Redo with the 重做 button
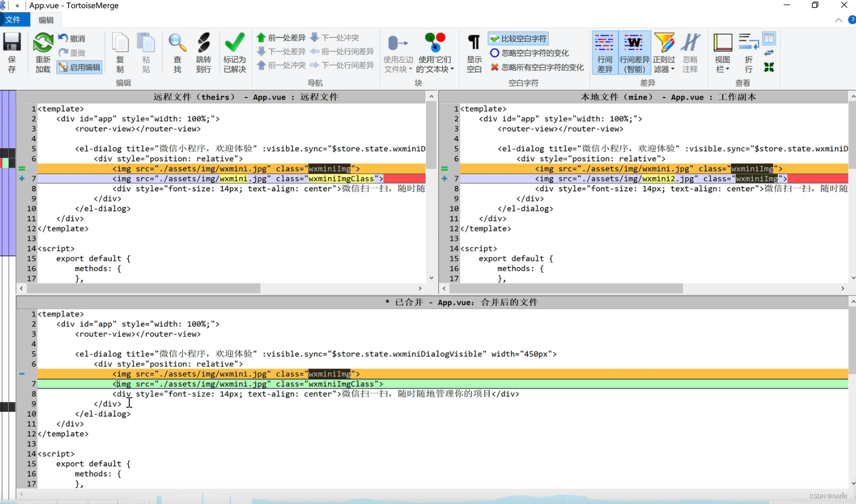Viewport: 856px width, 504px height. (x=72, y=53)
